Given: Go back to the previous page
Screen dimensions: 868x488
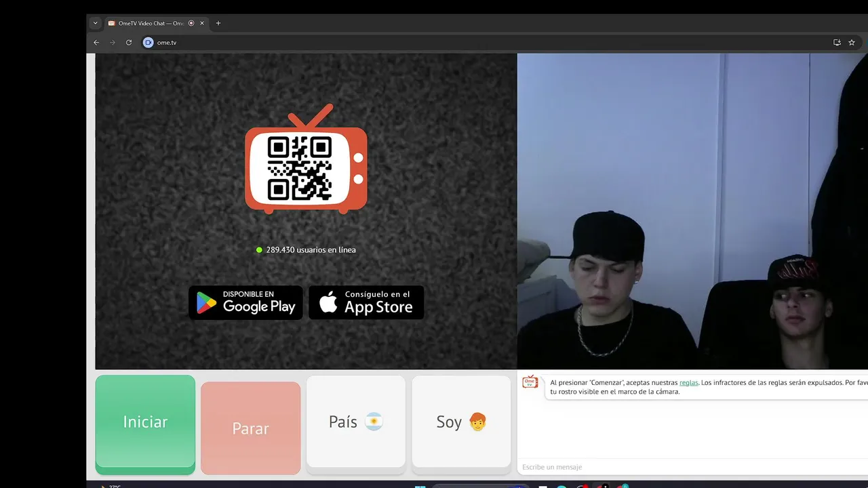Looking at the screenshot, I should click(96, 42).
